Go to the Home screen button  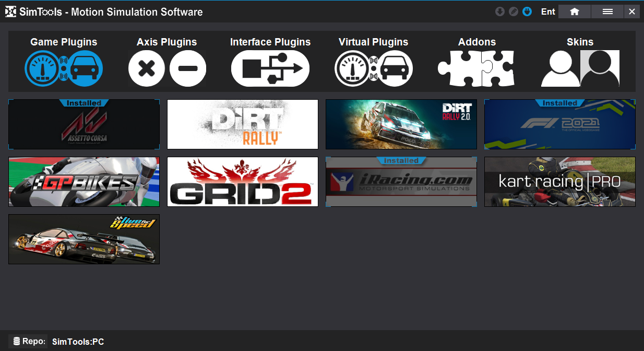point(575,11)
